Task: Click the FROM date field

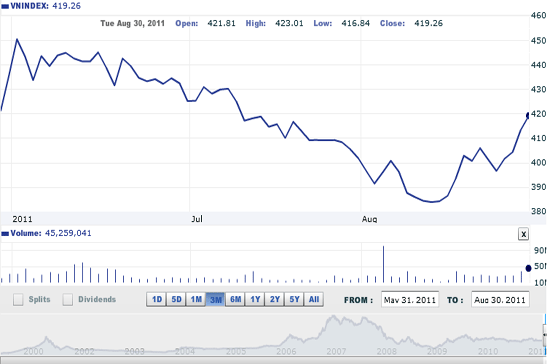Action: coord(410,299)
